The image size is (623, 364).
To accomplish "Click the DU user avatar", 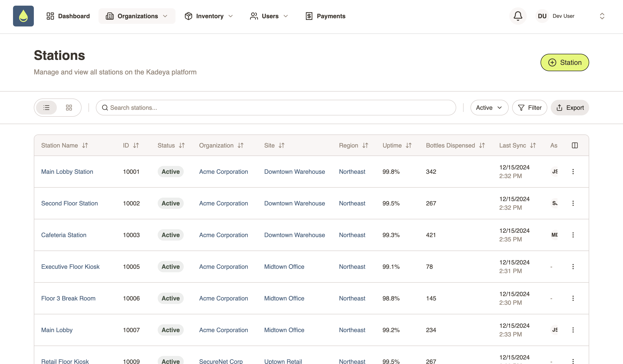I will click(x=542, y=16).
